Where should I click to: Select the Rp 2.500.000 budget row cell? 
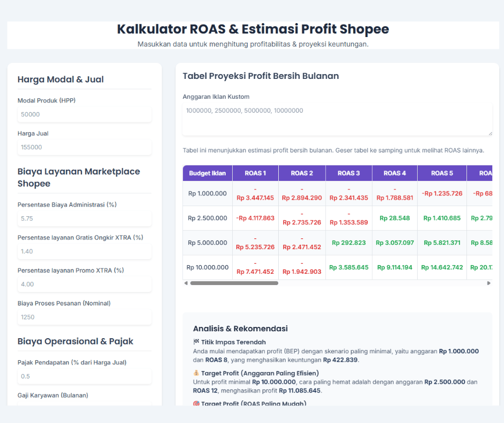pos(207,218)
